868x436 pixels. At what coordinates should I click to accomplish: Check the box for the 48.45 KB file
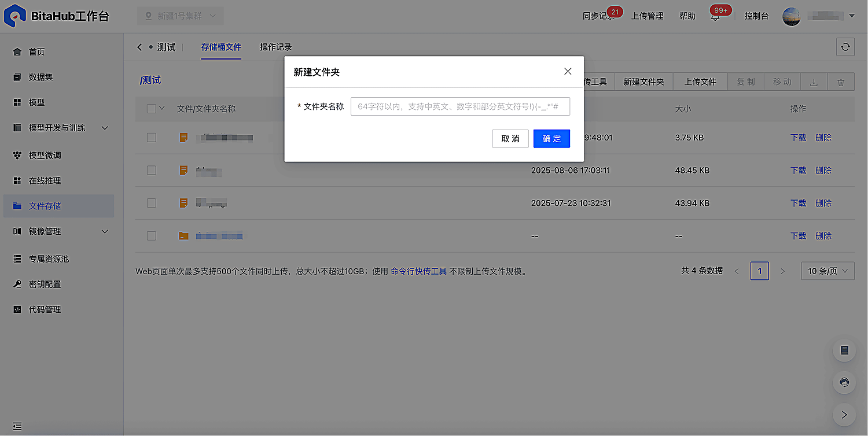[152, 171]
